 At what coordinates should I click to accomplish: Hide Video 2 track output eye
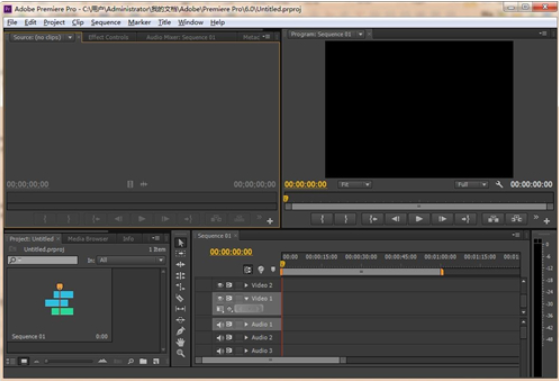pos(220,285)
